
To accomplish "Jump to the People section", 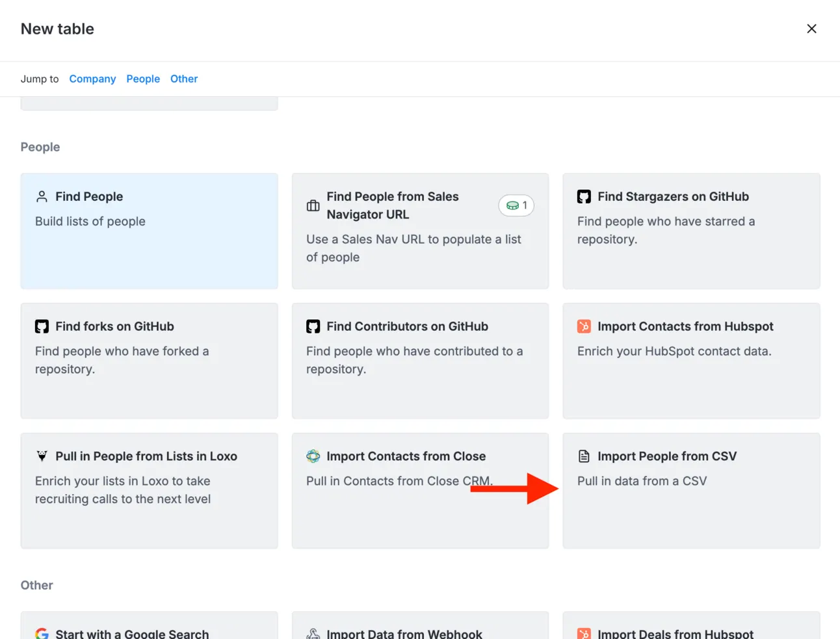I will 143,79.
